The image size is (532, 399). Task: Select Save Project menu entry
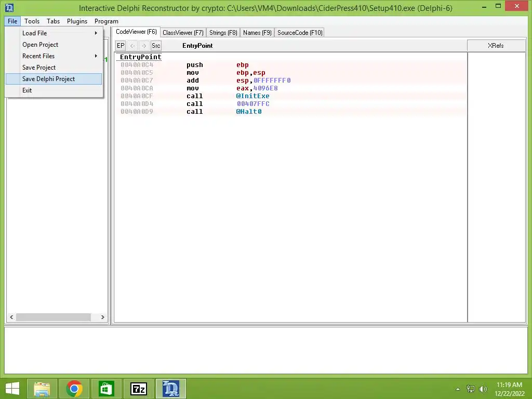(54, 68)
